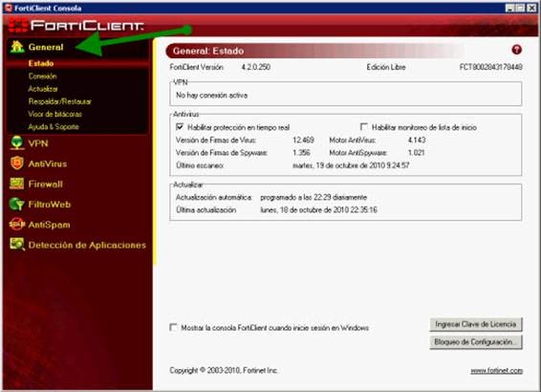Click the Copyright Fortinet Inc. text
This screenshot has height=392, width=541.
pyautogui.click(x=224, y=370)
